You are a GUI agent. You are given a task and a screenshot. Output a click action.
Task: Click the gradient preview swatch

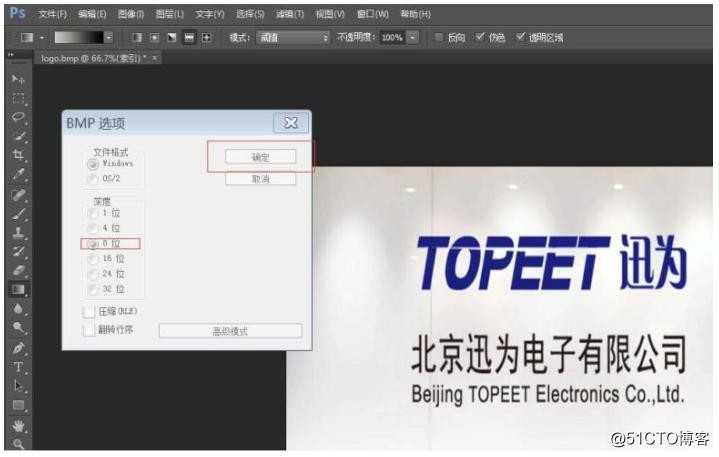[79, 37]
